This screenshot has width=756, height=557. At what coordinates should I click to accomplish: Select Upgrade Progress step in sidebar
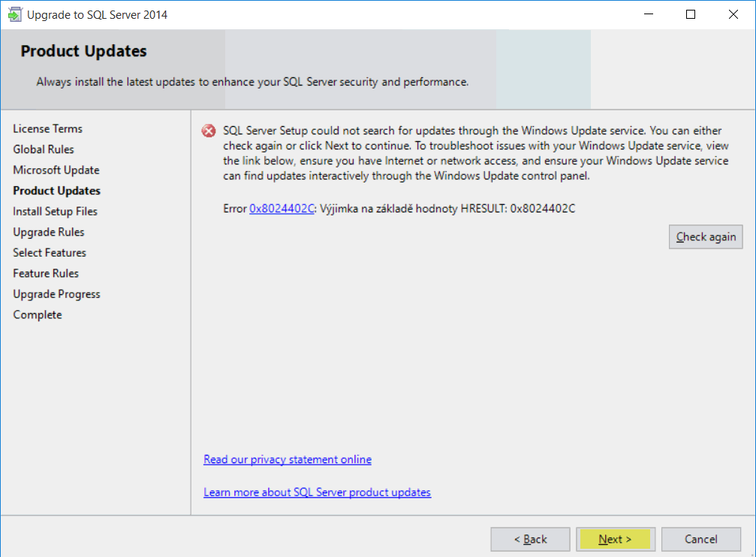[56, 294]
